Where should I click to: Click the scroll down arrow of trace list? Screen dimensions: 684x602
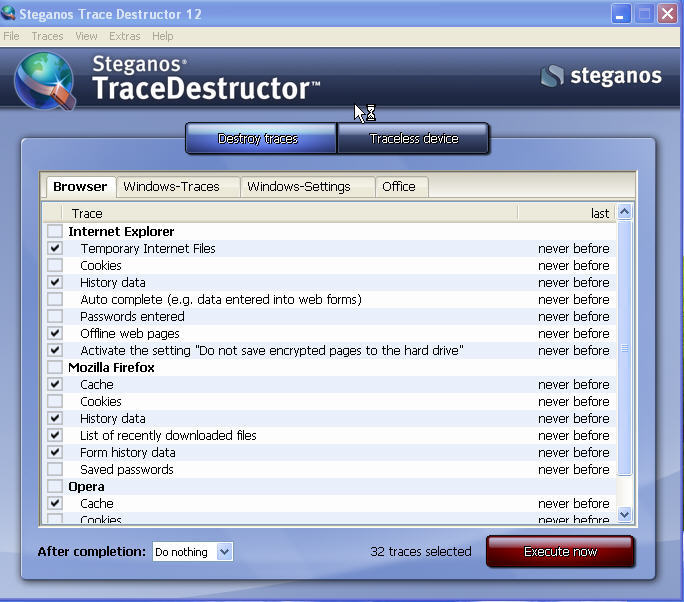pos(624,514)
